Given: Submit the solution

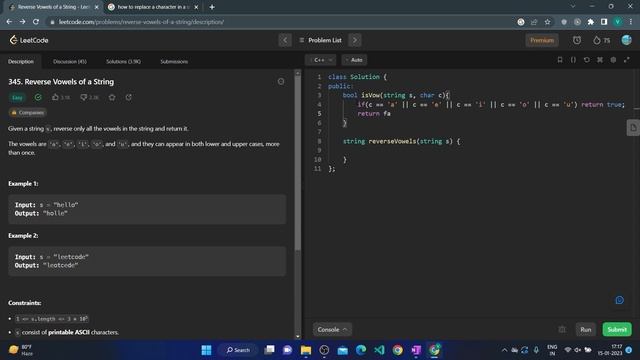Looking at the screenshot, I should click(617, 329).
